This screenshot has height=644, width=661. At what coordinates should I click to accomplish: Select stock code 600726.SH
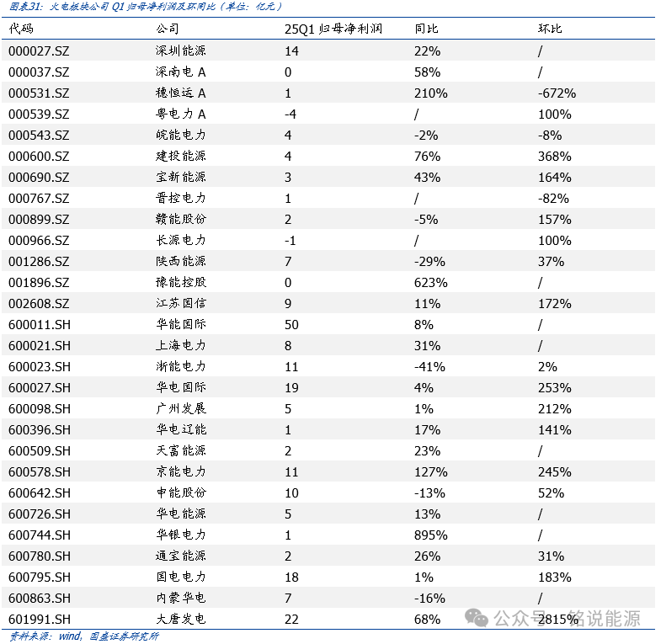(40, 514)
